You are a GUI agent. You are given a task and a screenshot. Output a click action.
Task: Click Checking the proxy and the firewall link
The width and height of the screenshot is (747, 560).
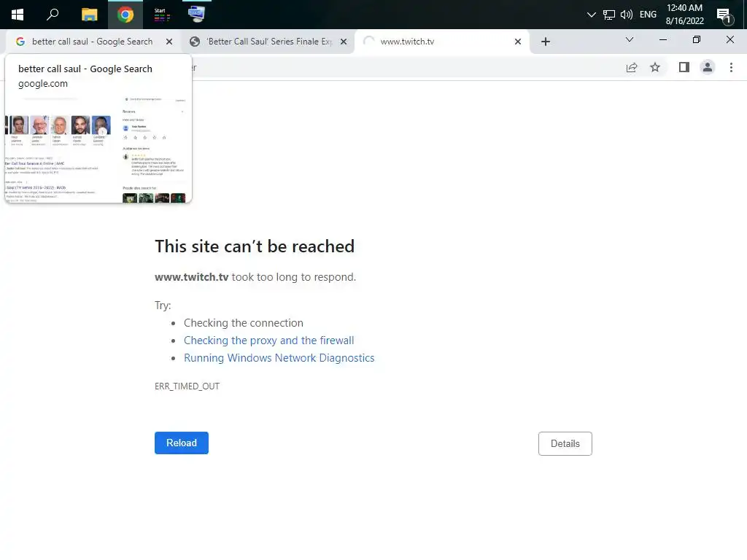pos(268,341)
